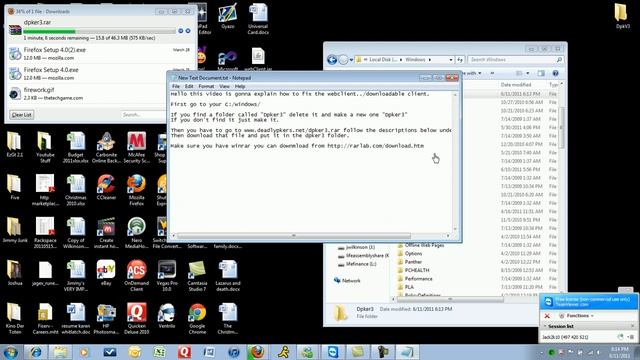Select the Options folder in Explorer
The image size is (640, 360).
(x=410, y=253)
